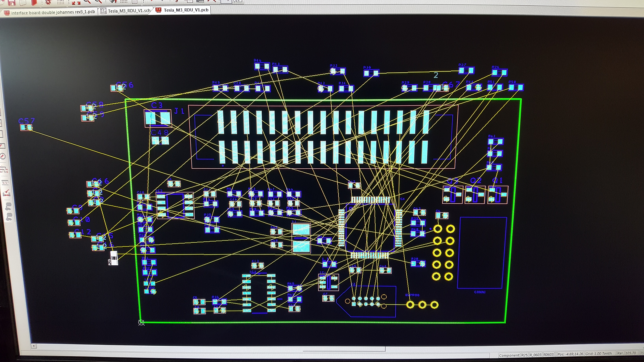Open the settings gear icon in toolbar
Viewport: 644px width, 362px height.
point(48,2)
